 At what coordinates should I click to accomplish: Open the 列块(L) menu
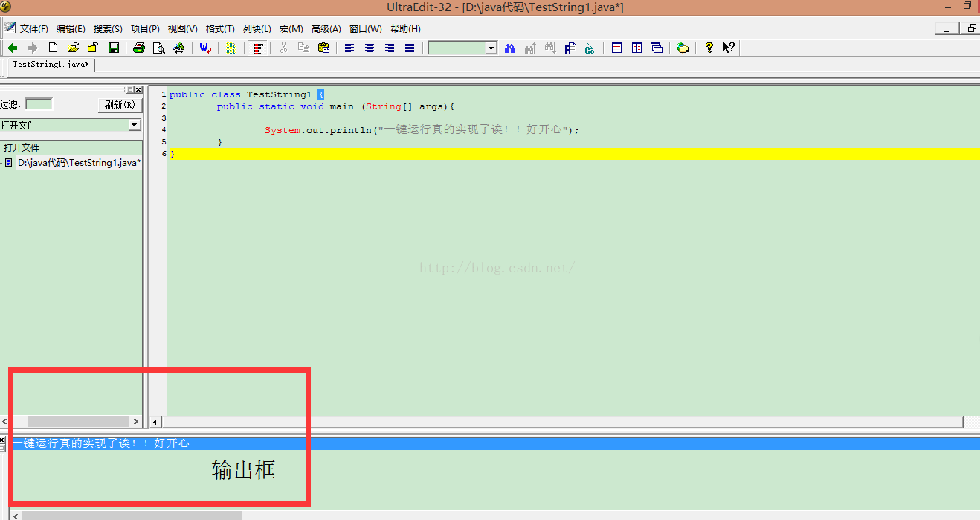click(257, 29)
